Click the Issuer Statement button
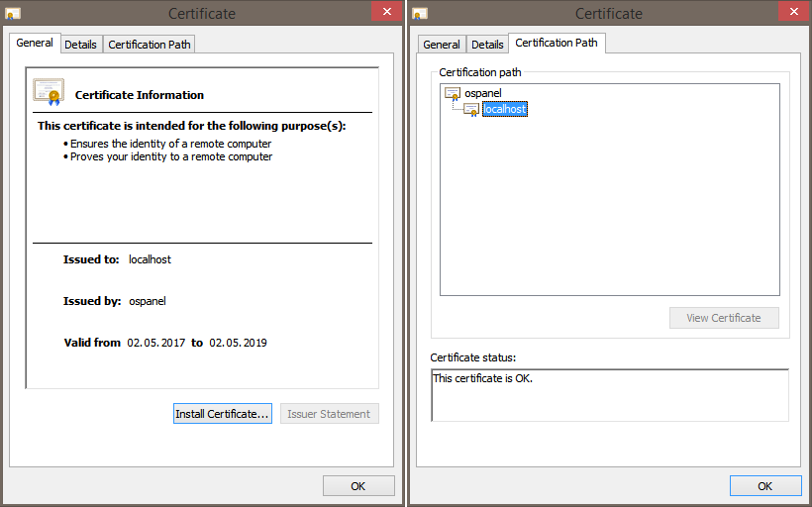Screen dimensions: 812x507 coord(329,414)
